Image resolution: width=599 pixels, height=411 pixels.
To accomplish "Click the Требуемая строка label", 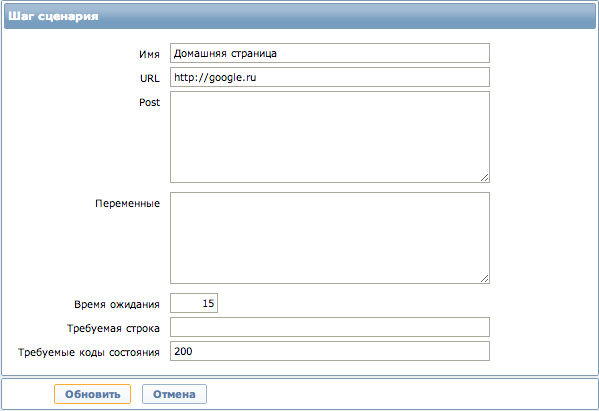I will [113, 328].
